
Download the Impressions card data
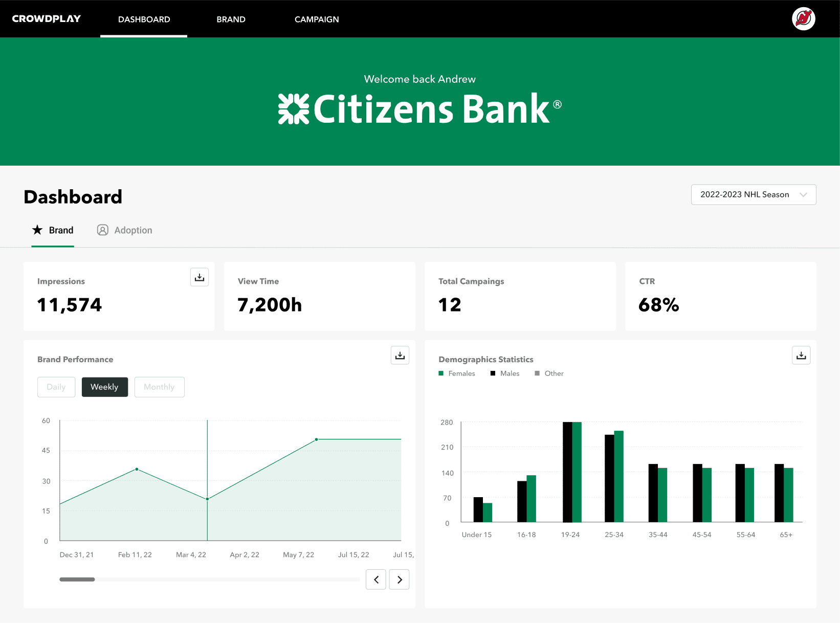click(199, 277)
